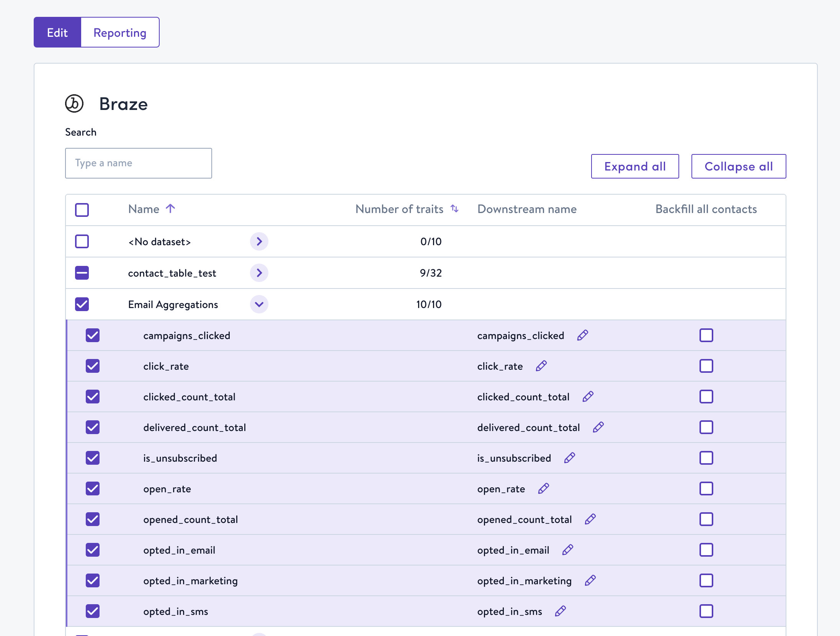This screenshot has width=840, height=636.
Task: Type a name in the search field
Action: click(138, 162)
